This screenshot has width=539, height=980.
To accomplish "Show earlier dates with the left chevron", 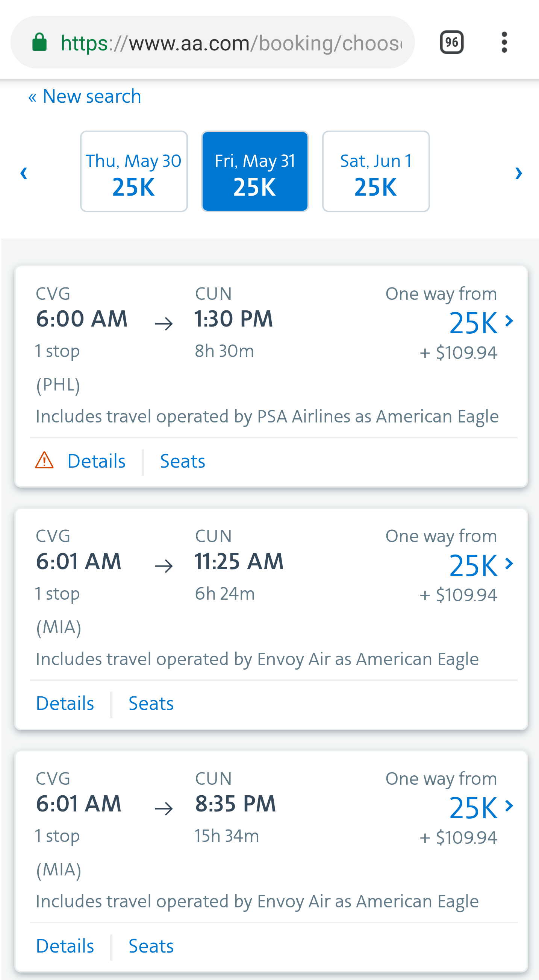I will 24,173.
